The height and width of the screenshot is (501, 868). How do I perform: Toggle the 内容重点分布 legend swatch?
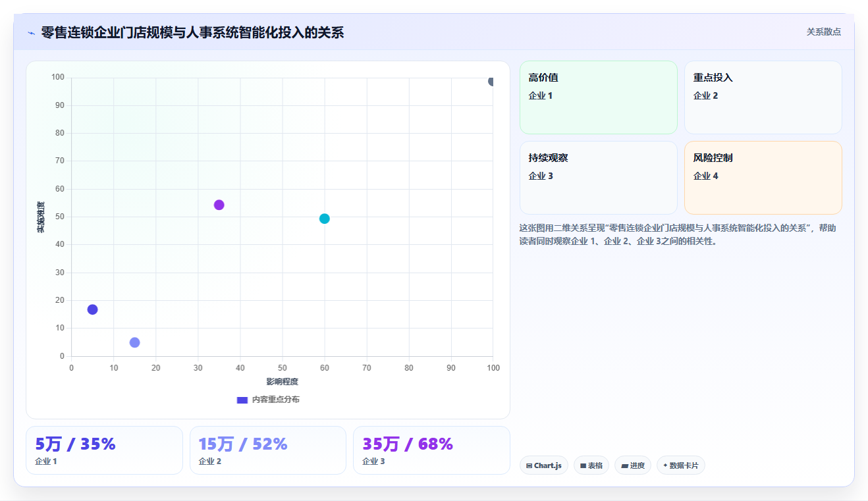click(x=242, y=400)
